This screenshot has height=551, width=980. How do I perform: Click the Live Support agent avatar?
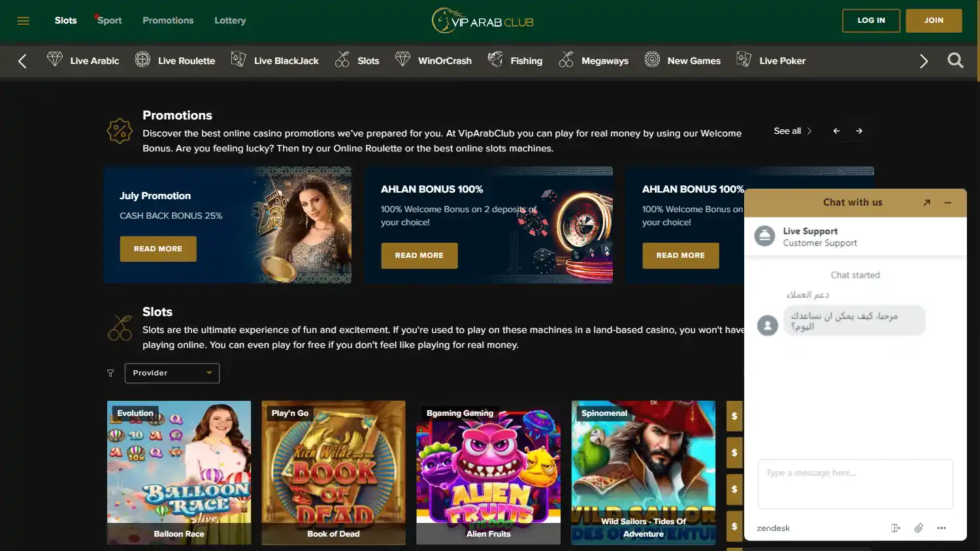[x=764, y=236]
